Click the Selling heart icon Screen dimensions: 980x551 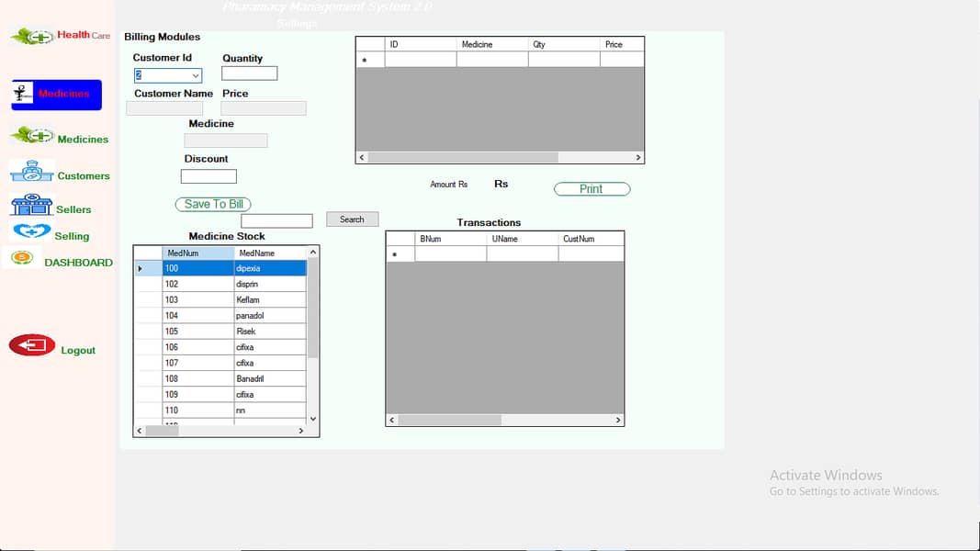click(31, 231)
